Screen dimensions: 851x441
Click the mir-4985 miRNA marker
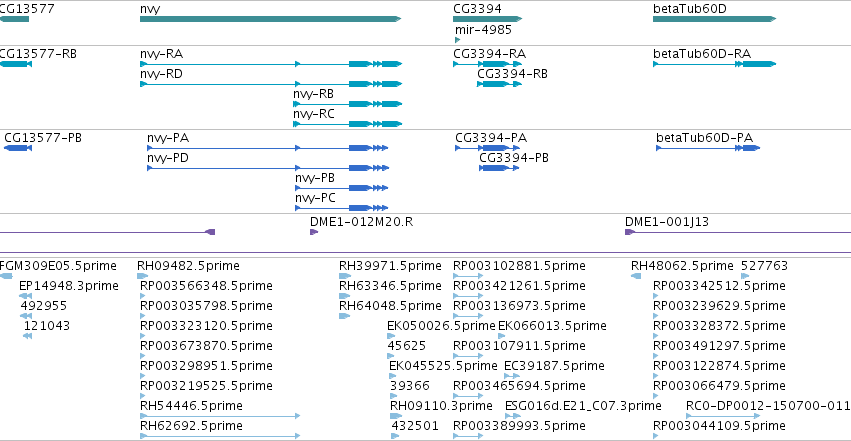pyautogui.click(x=458, y=40)
